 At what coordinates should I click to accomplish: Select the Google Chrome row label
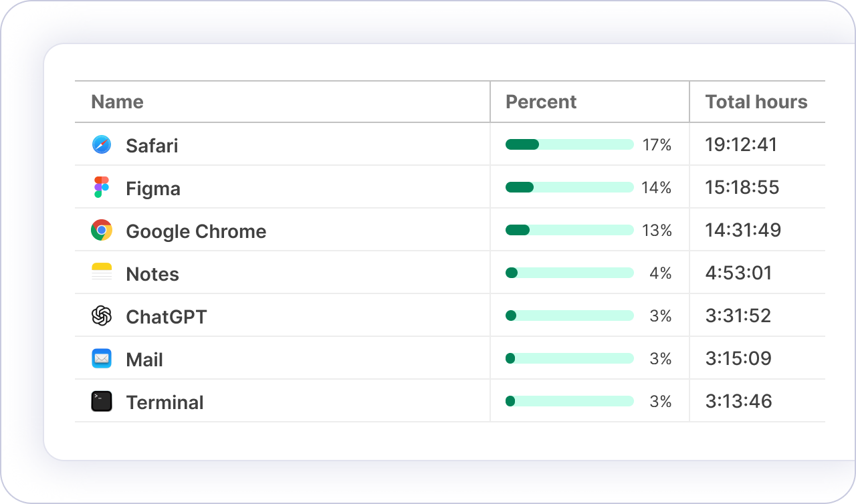tap(196, 231)
